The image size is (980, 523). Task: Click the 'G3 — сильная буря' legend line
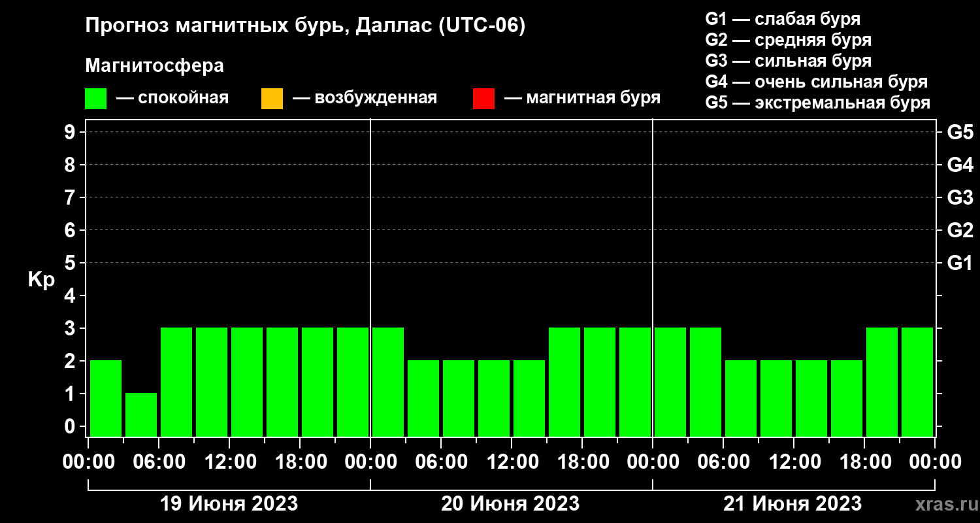[788, 61]
